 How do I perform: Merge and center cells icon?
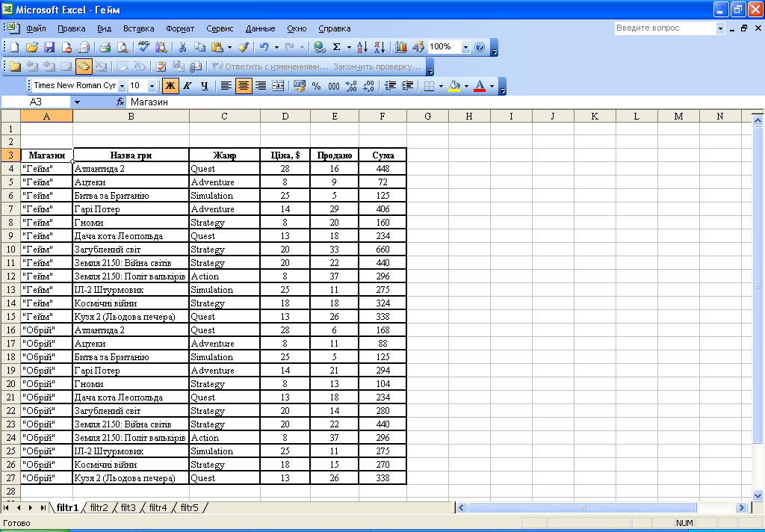[278, 86]
